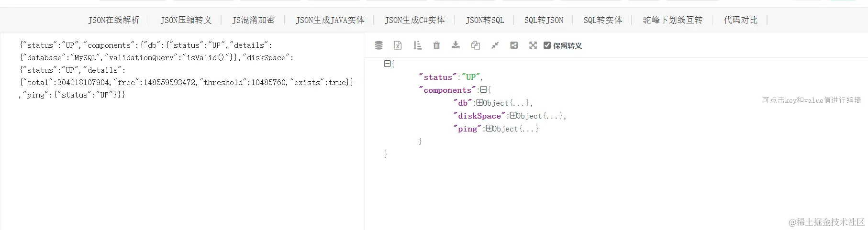The image size is (868, 230).
Task: Open the 代码对比 tab
Action: 740,20
